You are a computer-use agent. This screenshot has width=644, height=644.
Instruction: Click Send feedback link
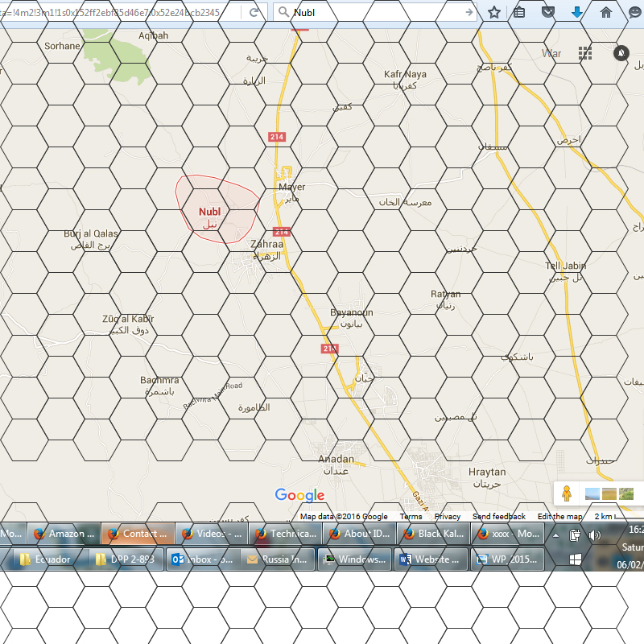coord(498,516)
